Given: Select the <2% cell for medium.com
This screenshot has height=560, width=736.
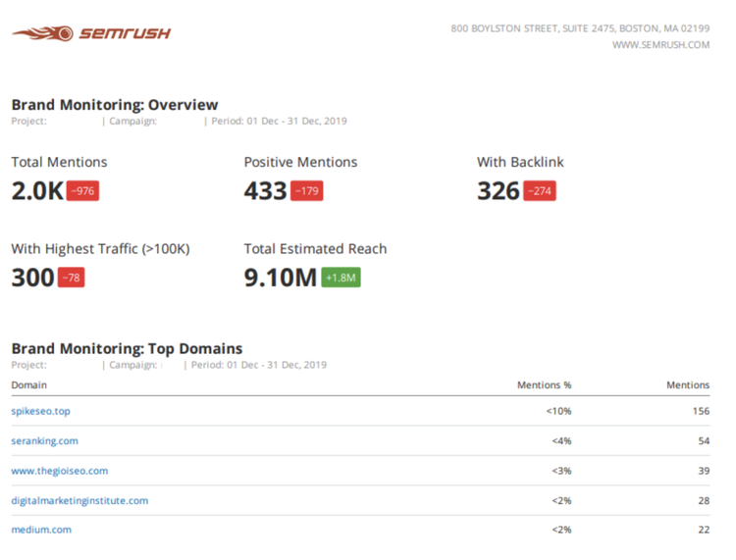Looking at the screenshot, I should click(x=561, y=530).
